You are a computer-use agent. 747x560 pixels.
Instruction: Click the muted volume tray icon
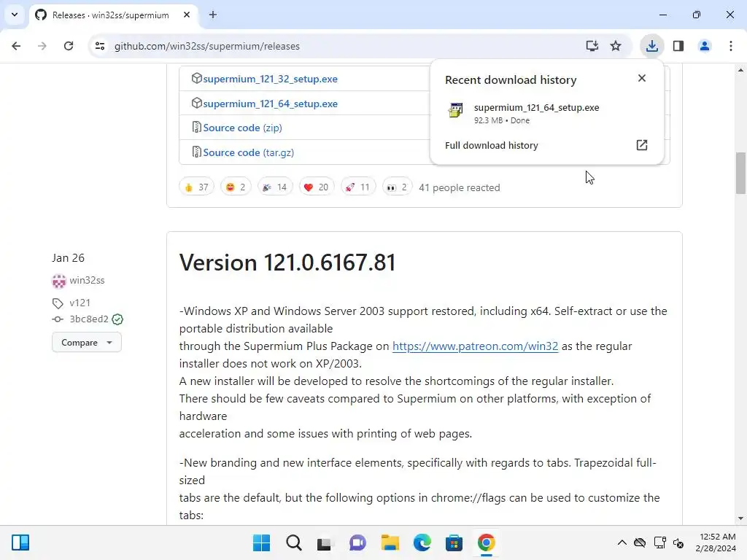pyautogui.click(x=678, y=542)
